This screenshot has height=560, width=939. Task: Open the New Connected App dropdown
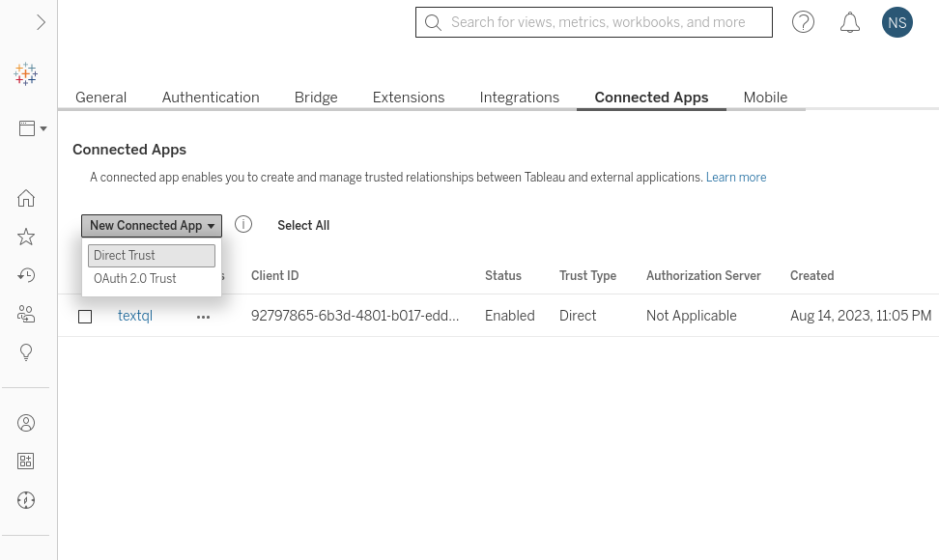[151, 225]
